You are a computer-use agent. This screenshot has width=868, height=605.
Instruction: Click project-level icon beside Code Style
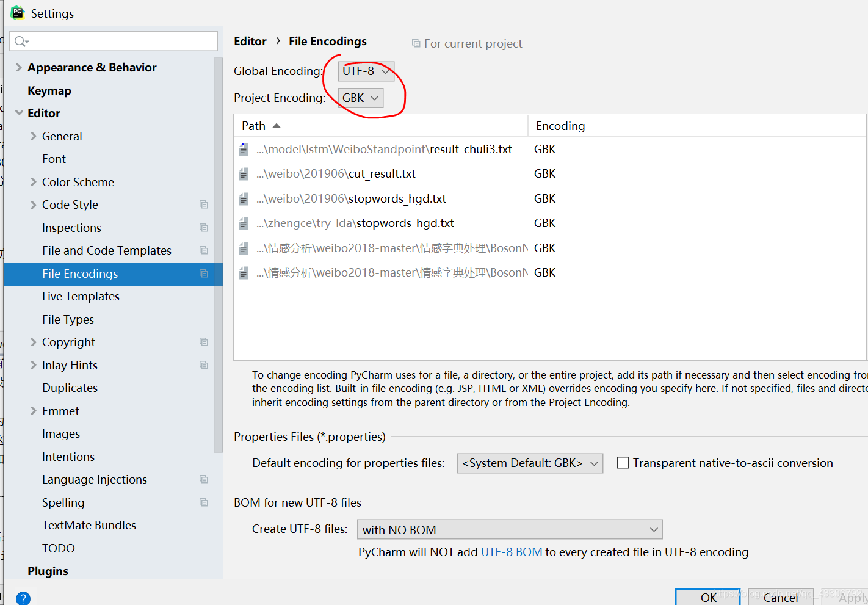(x=204, y=205)
